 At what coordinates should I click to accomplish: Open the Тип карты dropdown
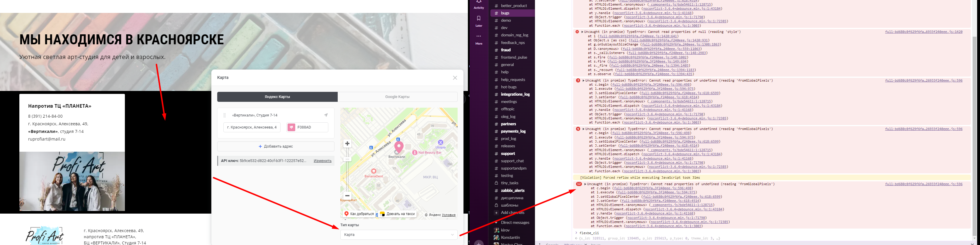coord(398,235)
